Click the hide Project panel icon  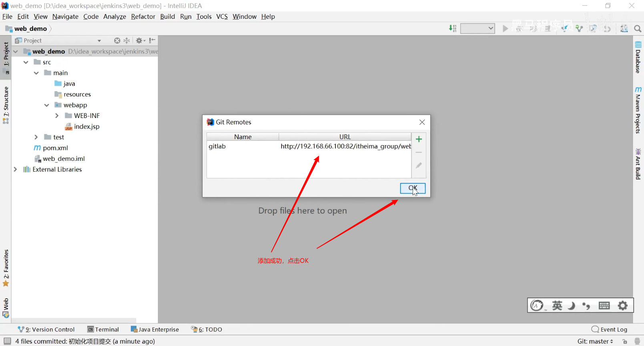[152, 40]
